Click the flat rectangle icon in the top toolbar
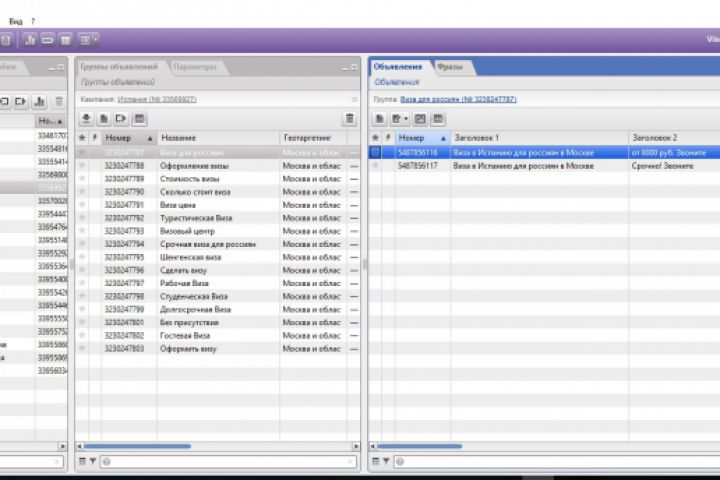Viewport: 720px width, 480px height. (x=48, y=40)
